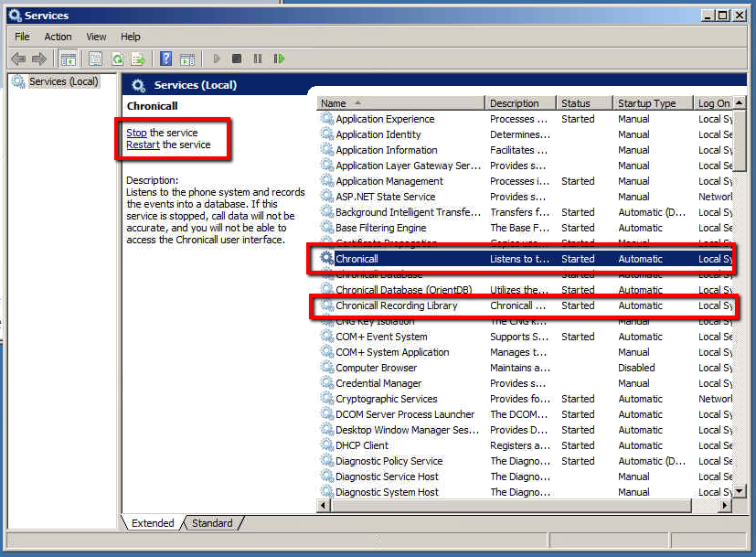Select the COM+ System Application service name
This screenshot has width=756, height=557.
click(x=392, y=352)
